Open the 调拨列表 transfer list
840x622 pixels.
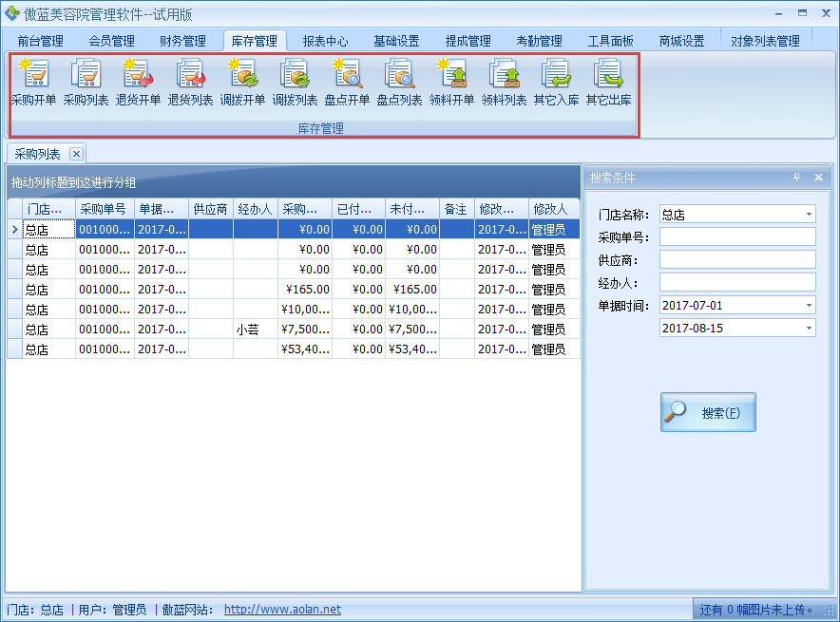point(296,81)
